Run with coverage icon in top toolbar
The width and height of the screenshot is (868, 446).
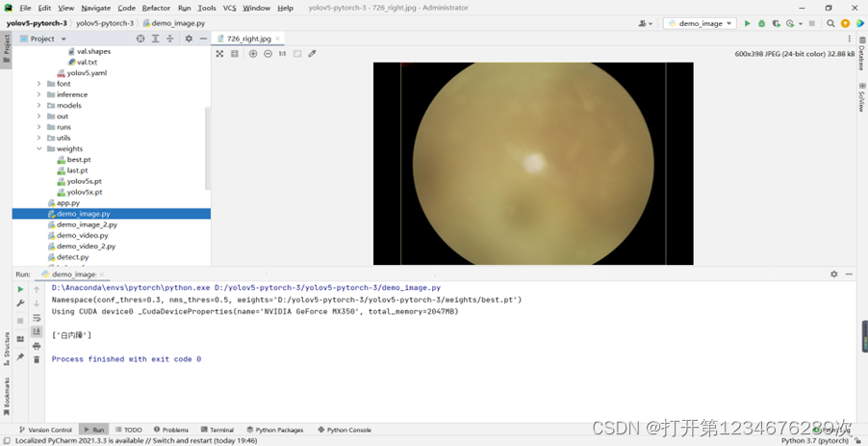click(777, 23)
